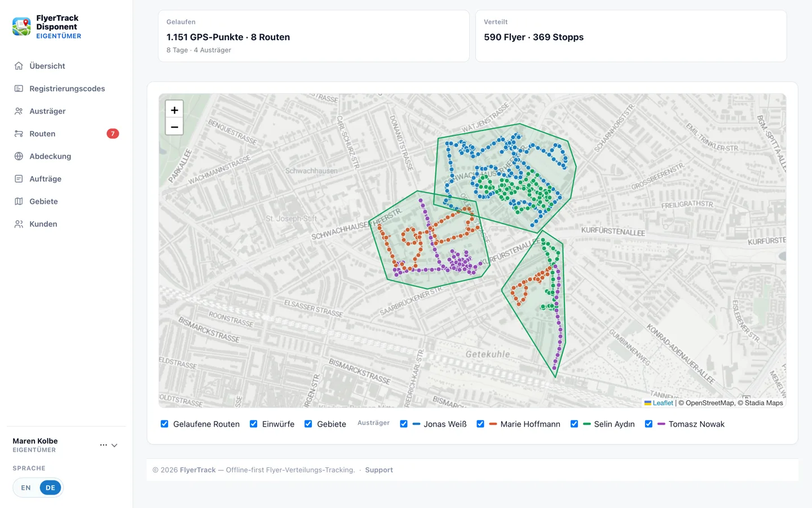Select the Aufträge list icon
The width and height of the screenshot is (812, 508).
coord(19,179)
